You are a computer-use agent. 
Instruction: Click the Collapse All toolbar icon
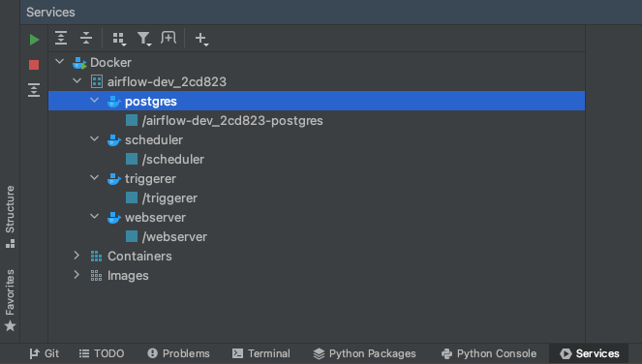pyautogui.click(x=86, y=38)
